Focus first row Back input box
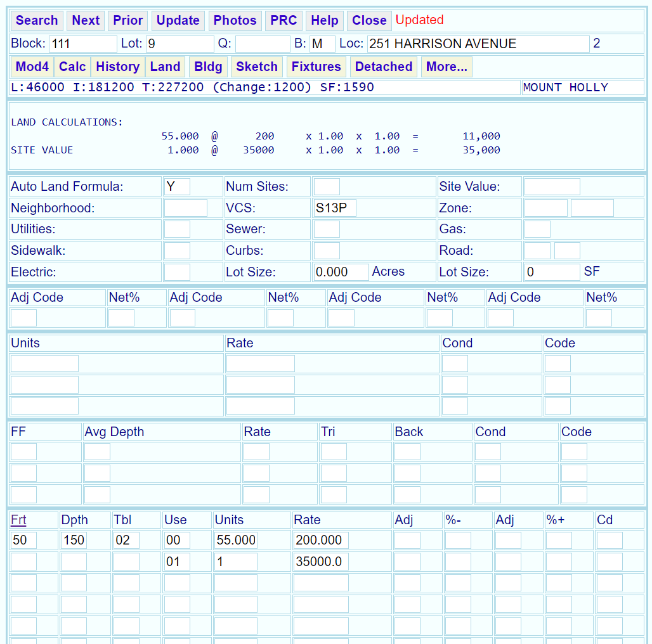The height and width of the screenshot is (644, 652). [x=407, y=452]
